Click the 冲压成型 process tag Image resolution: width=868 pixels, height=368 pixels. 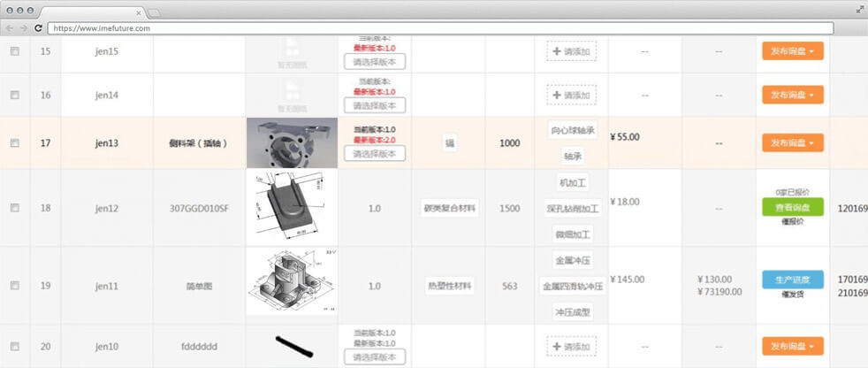573,312
